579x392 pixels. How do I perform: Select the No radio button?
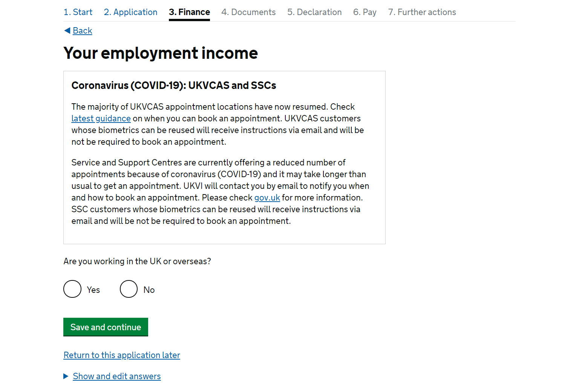tap(129, 289)
